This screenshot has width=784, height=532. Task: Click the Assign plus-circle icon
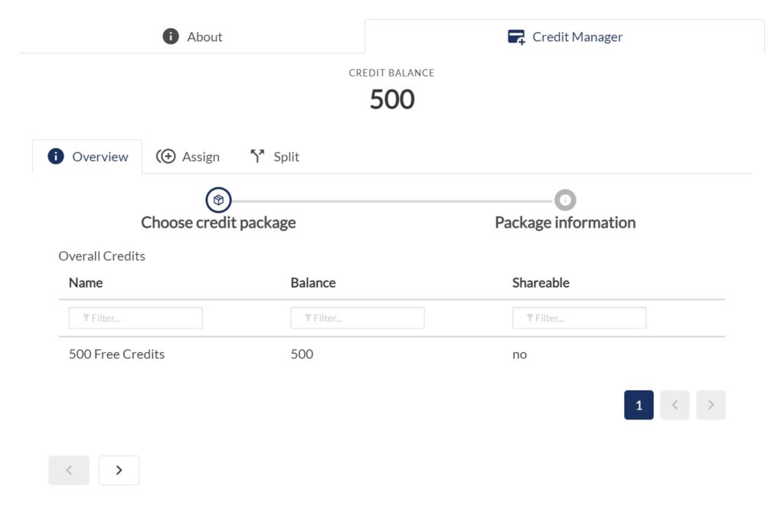pos(165,156)
